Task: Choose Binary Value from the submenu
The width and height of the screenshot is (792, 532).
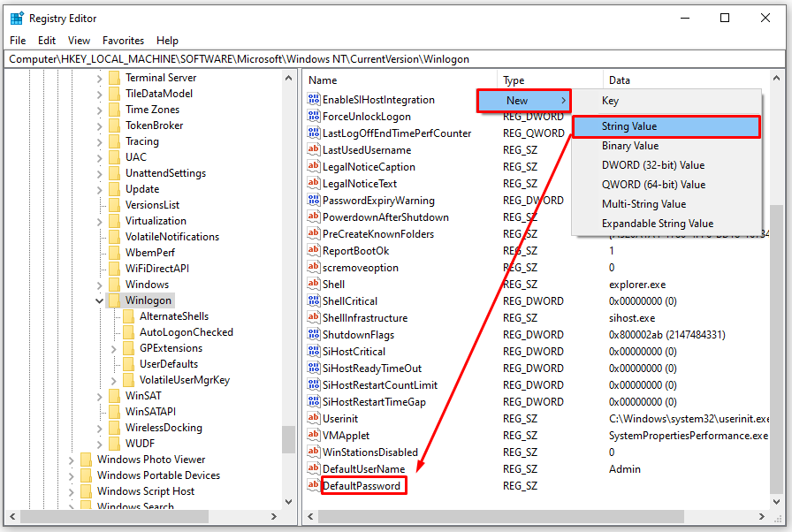Action: [x=666, y=145]
